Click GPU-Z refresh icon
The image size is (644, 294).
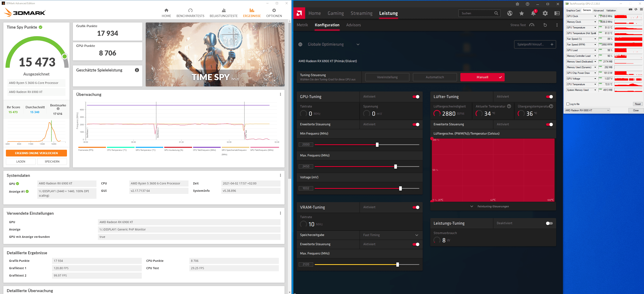(636, 9)
